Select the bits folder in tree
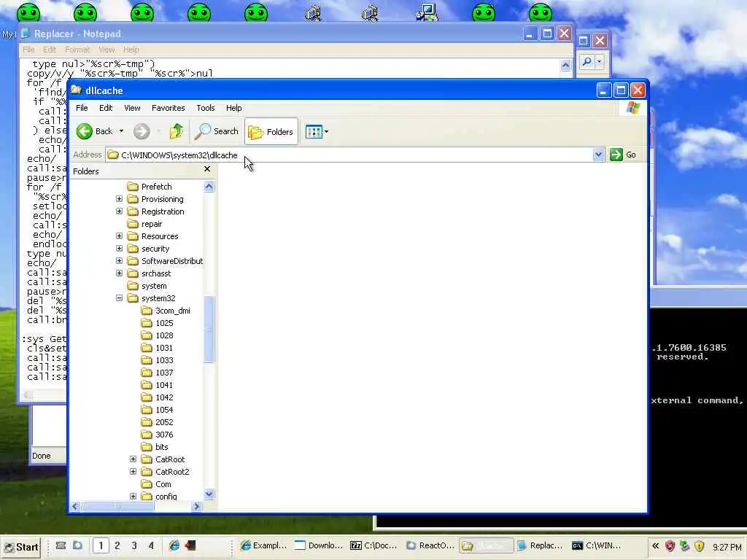Viewport: 747px width, 560px height. pos(161,447)
